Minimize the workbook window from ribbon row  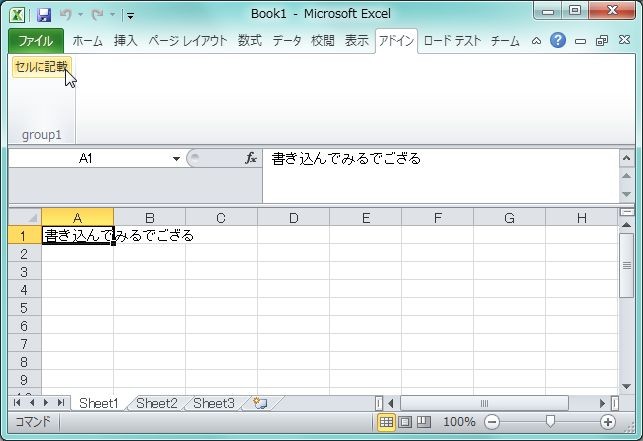(580, 41)
